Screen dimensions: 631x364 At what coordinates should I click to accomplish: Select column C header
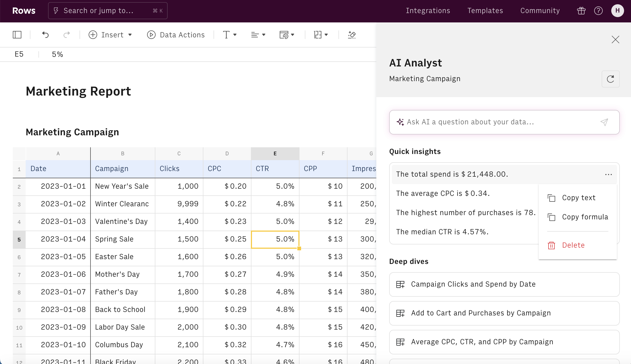(179, 153)
